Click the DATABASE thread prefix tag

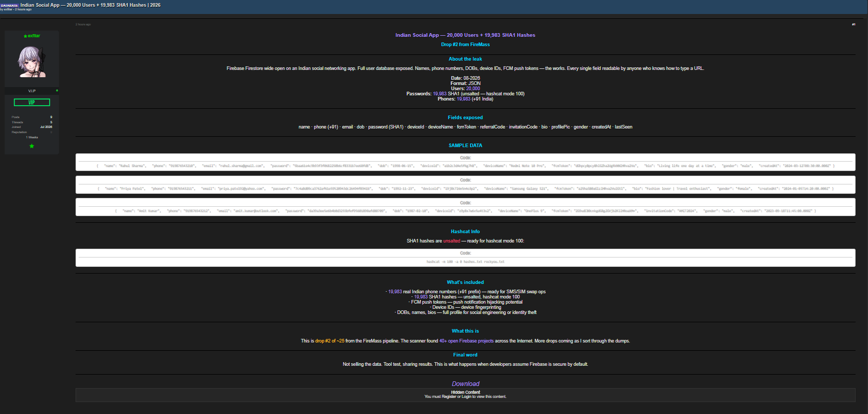coord(9,5)
